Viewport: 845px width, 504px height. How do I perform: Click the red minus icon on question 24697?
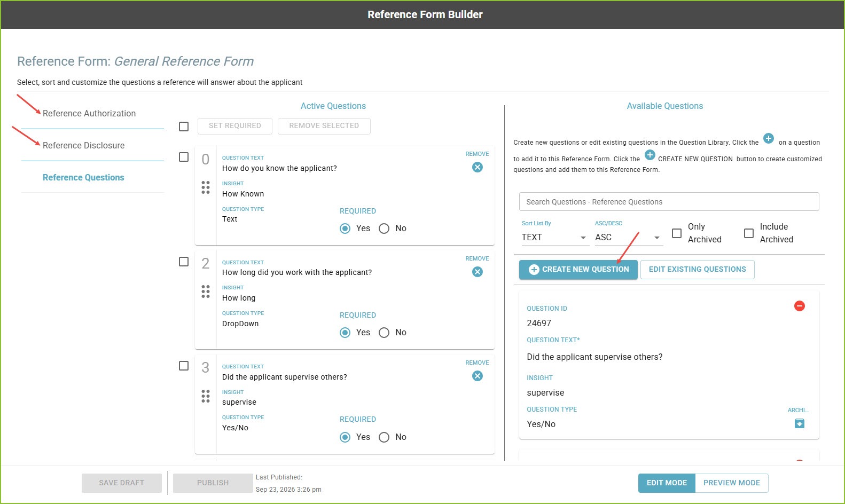pos(799,306)
